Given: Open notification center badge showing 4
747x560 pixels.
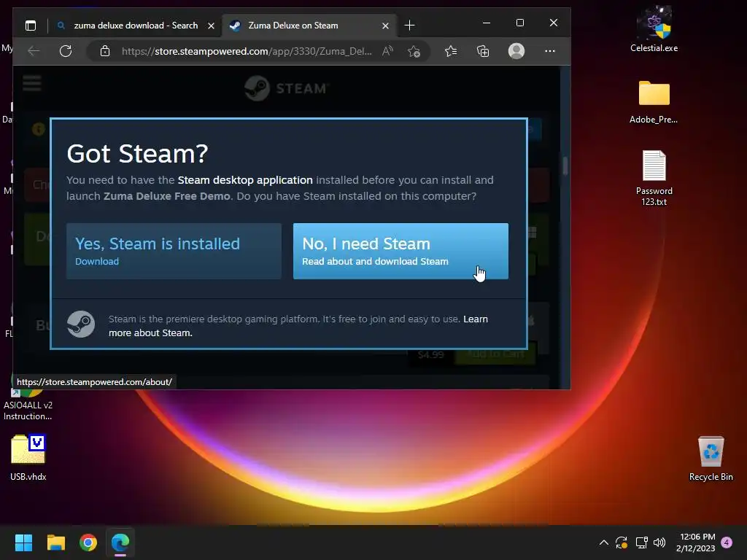Looking at the screenshot, I should point(727,542).
